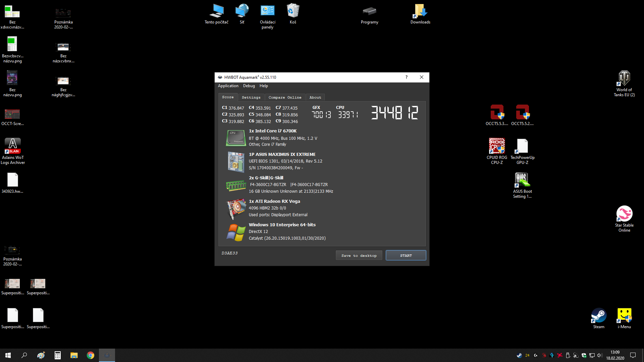Select World of Tanks EU (2) shortcut
The height and width of the screenshot is (362, 644).
624,84
